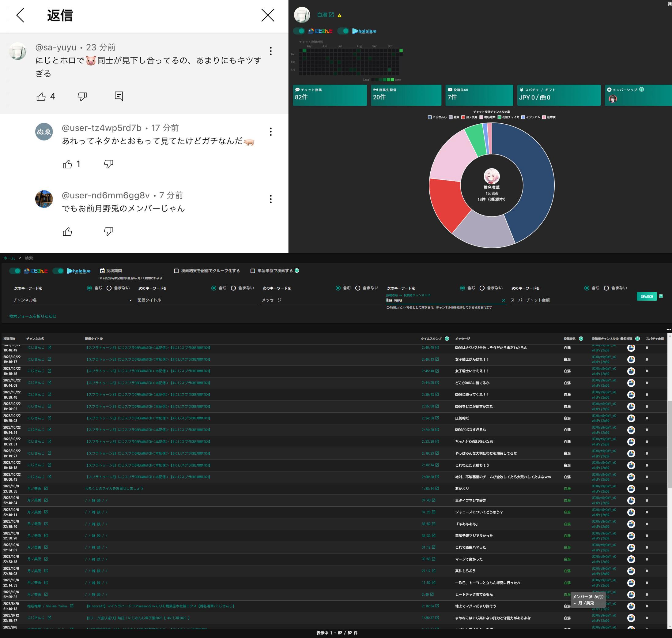Toggle the hololive switch in search form
The height and width of the screenshot is (638, 672).
point(59,271)
